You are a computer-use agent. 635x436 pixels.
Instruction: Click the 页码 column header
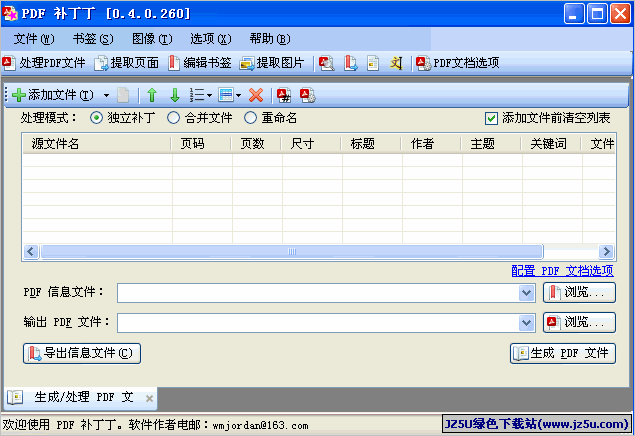(x=201, y=144)
